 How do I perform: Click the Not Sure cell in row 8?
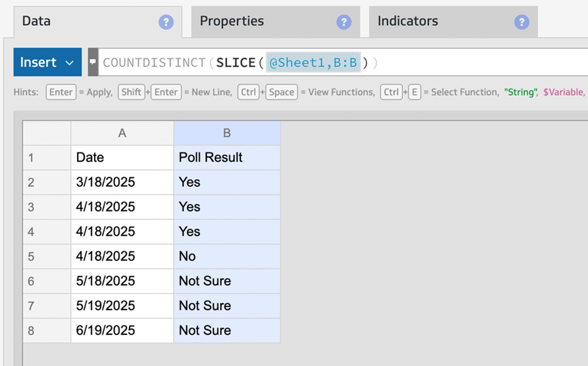(227, 330)
